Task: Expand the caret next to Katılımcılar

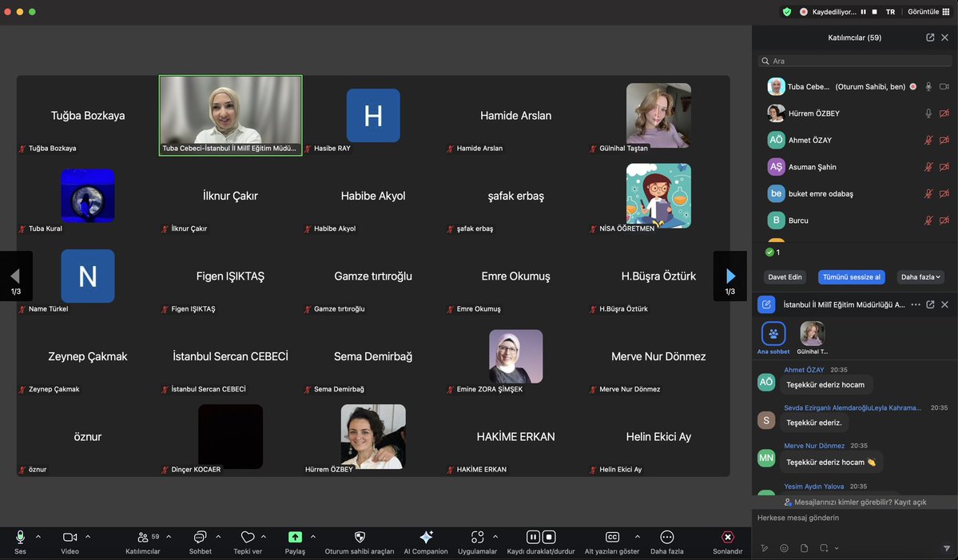Action: tap(169, 537)
